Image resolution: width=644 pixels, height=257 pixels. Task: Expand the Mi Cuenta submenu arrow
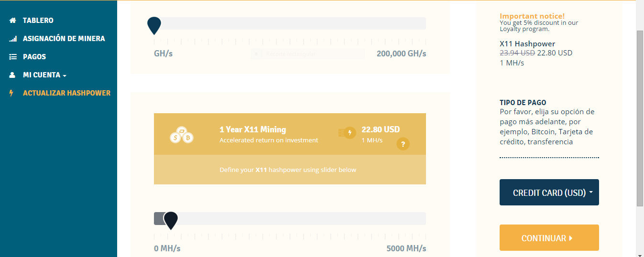click(x=65, y=75)
